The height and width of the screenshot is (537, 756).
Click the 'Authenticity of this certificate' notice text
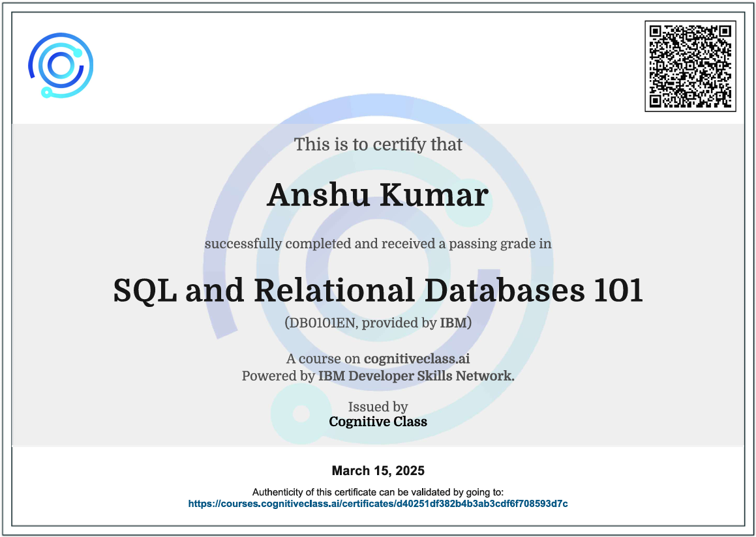378,493
